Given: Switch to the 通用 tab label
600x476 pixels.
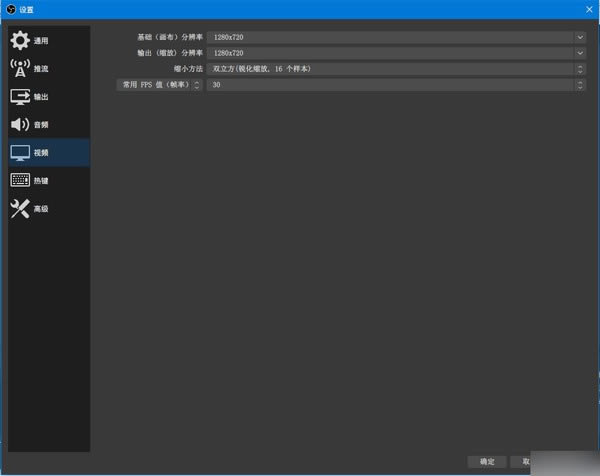Looking at the screenshot, I should 41,41.
